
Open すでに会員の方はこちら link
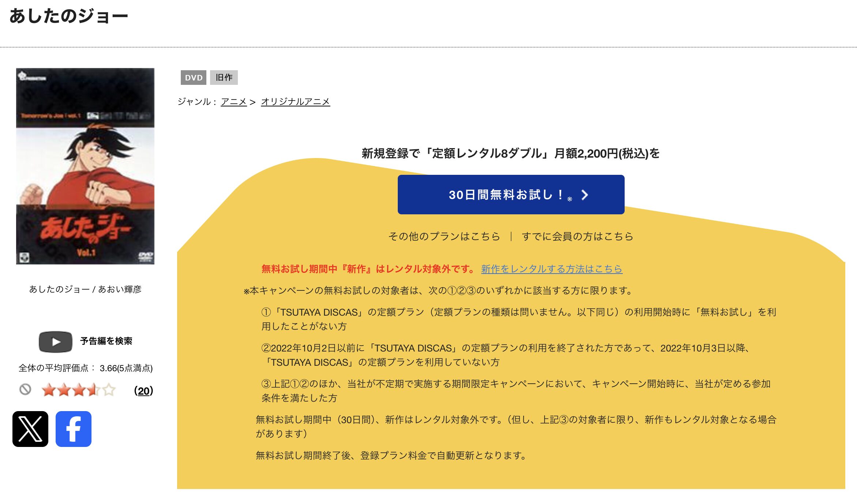[577, 236]
